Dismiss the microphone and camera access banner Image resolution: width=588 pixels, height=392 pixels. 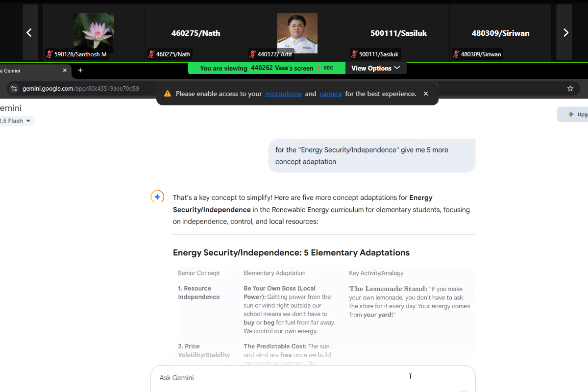(x=425, y=94)
